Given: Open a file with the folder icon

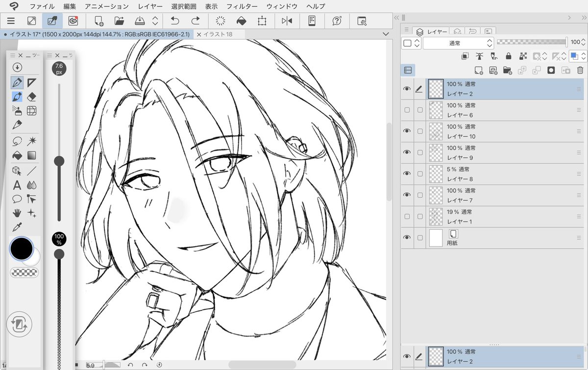Looking at the screenshot, I should click(119, 21).
